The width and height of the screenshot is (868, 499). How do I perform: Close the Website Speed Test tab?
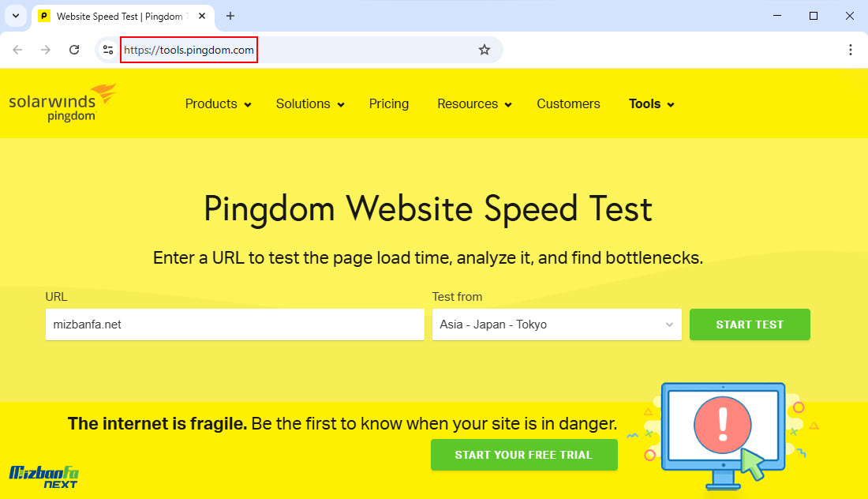tap(202, 16)
